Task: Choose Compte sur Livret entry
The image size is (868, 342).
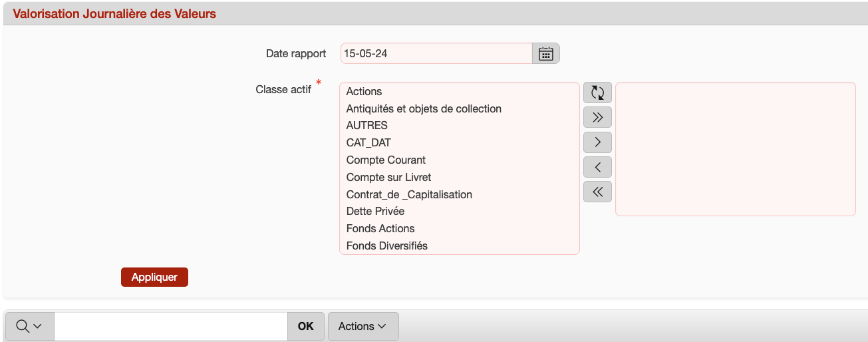Action: 388,177
